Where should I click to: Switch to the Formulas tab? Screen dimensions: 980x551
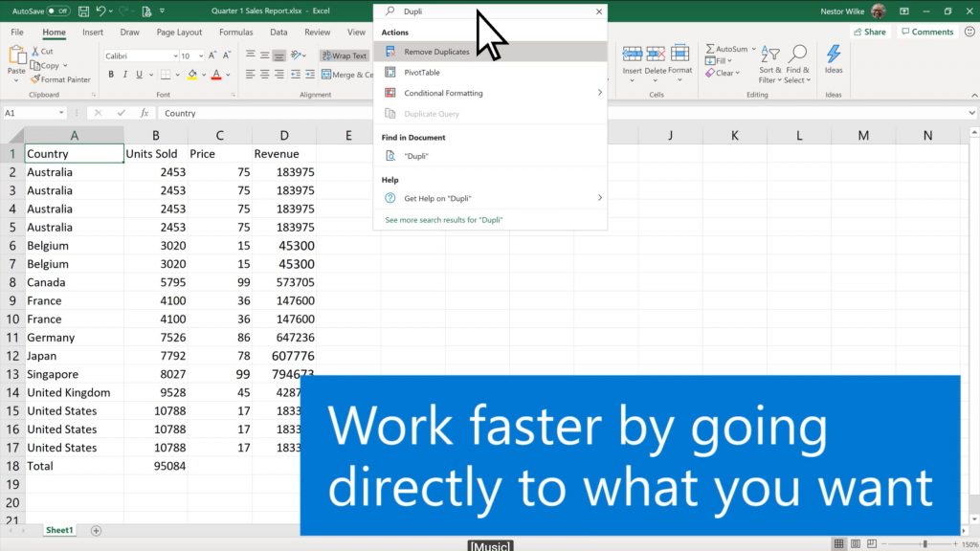click(235, 32)
